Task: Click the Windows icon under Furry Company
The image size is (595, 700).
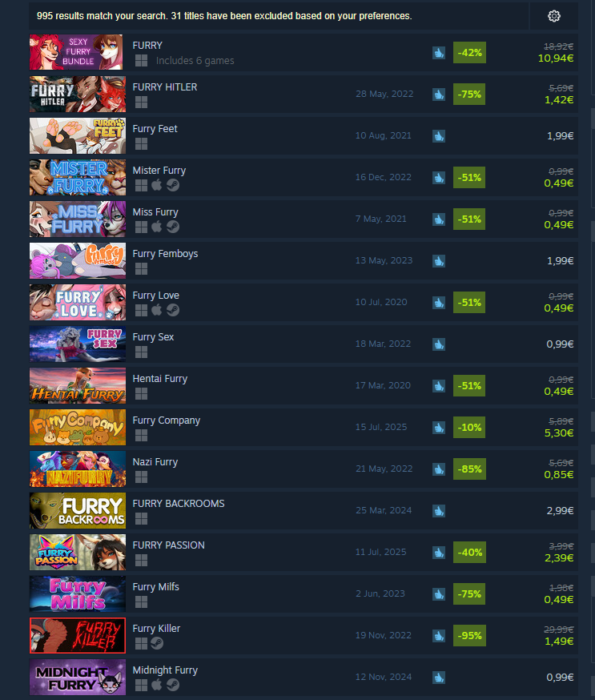Action: pos(141,435)
